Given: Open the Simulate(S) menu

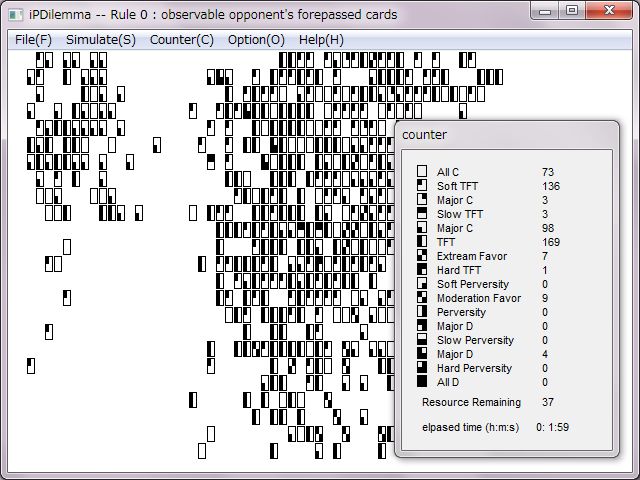Looking at the screenshot, I should 101,40.
